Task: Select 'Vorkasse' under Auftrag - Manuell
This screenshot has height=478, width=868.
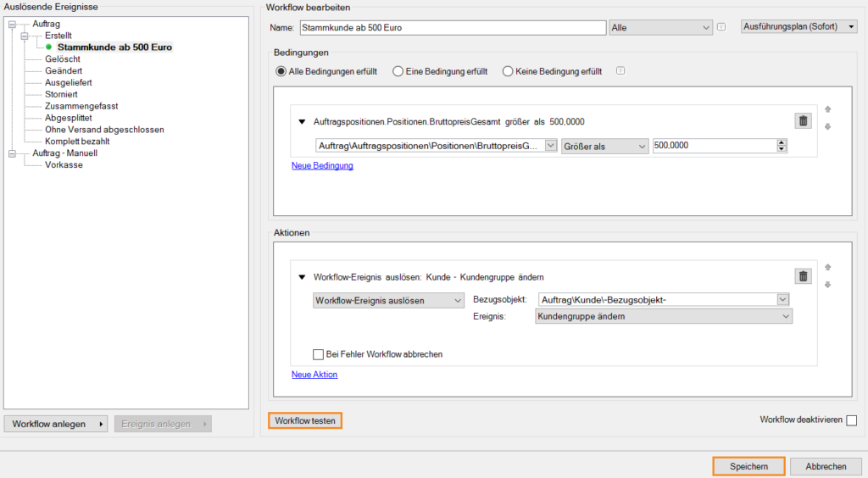Action: click(64, 165)
